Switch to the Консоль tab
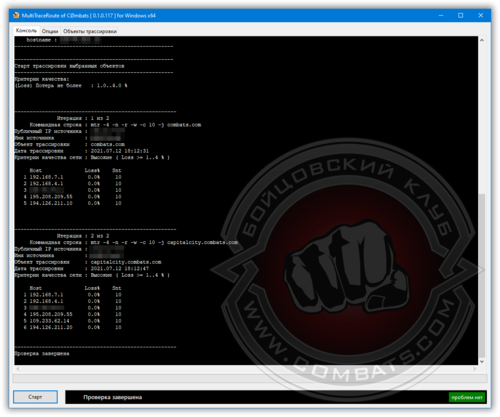Viewport: 500px width, 417px height. (x=26, y=31)
